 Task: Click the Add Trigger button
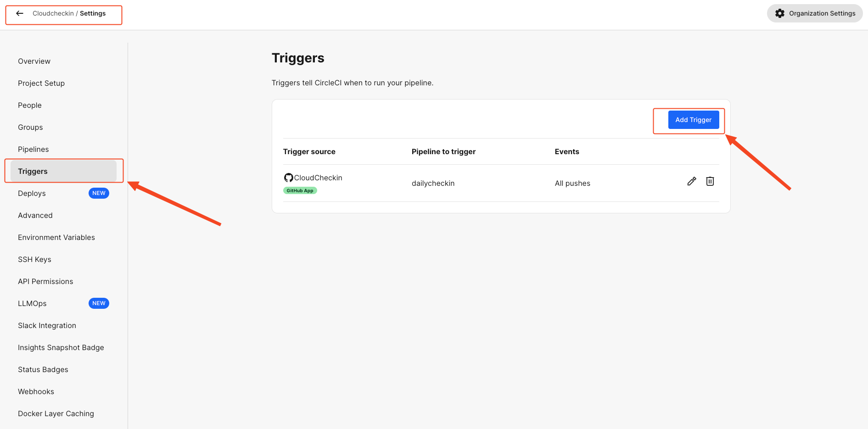[694, 120]
